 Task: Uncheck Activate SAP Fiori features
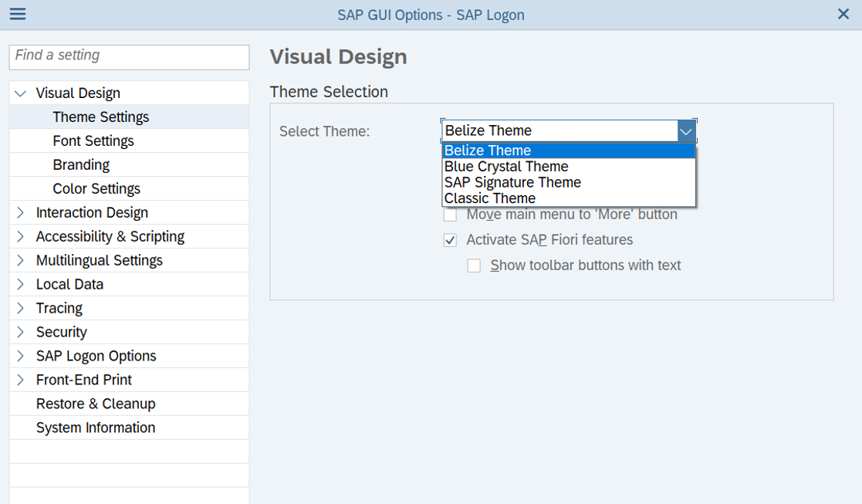coord(450,240)
